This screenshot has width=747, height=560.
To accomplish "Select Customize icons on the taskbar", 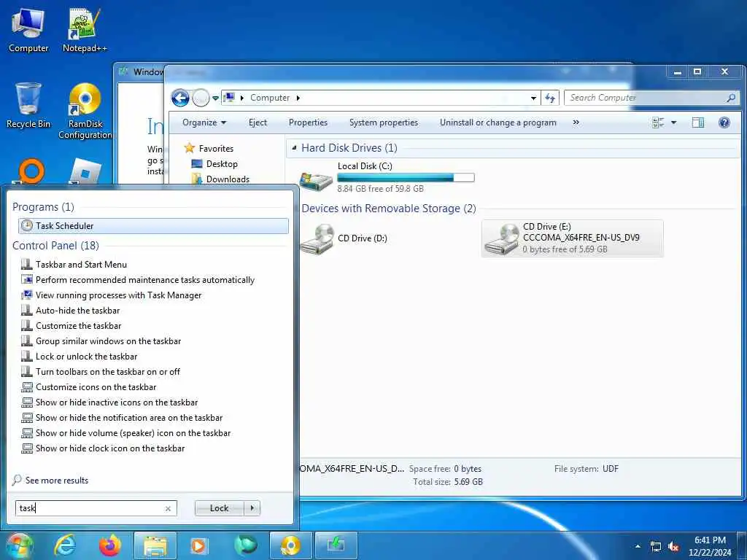I will 96,386.
